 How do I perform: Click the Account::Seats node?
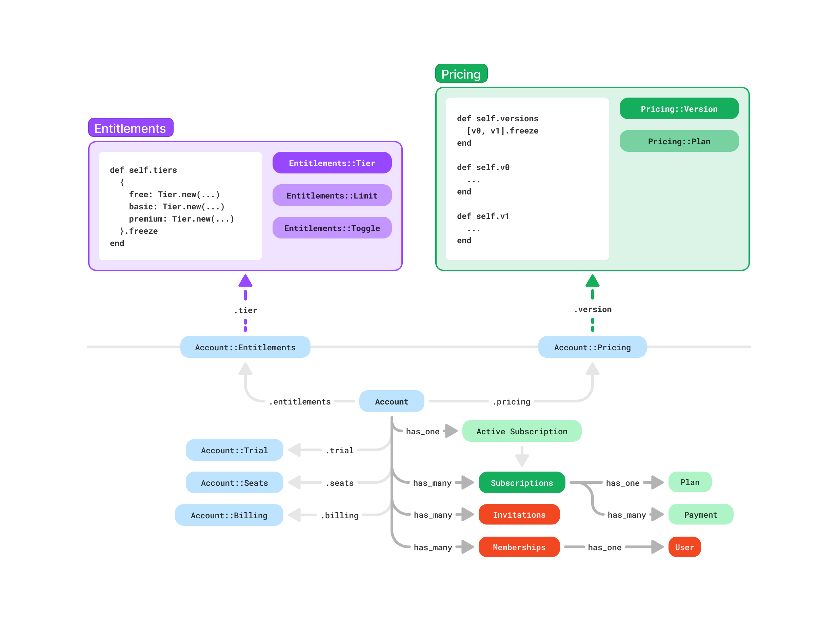point(234,483)
